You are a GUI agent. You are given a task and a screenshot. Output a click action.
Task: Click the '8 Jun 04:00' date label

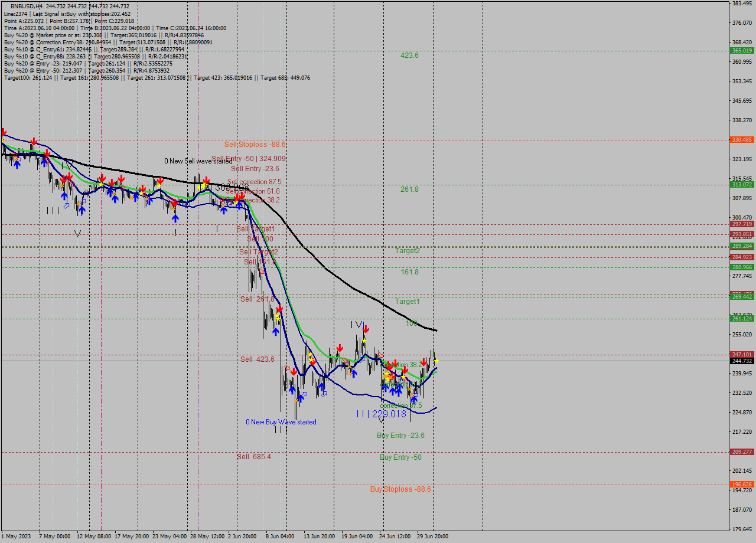click(280, 537)
